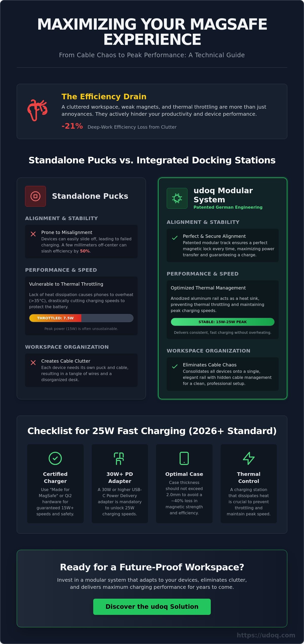Click the Thermal Control lightning bolt icon
Screen dimensions: 304x644
[249, 458]
